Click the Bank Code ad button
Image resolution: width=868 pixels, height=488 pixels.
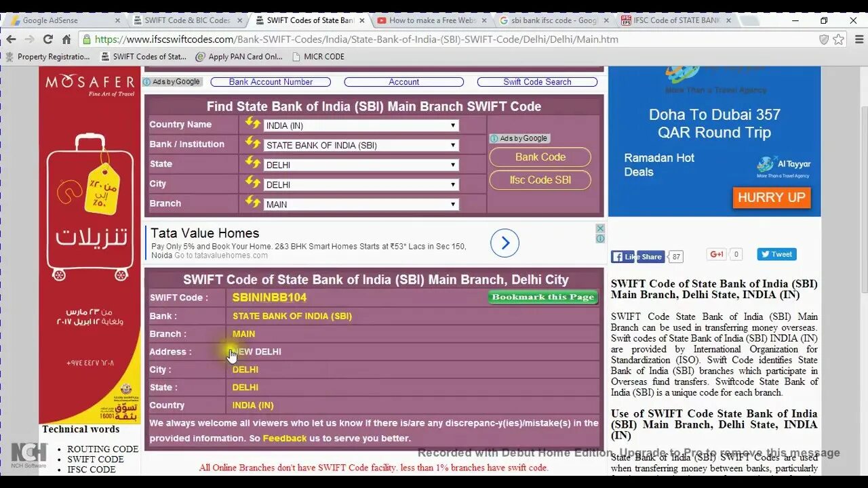(x=540, y=157)
